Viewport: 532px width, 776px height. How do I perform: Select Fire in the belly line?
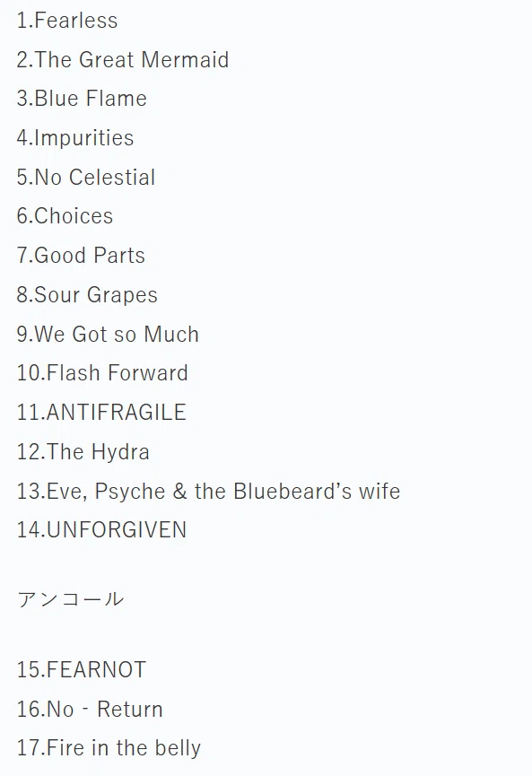point(109,748)
